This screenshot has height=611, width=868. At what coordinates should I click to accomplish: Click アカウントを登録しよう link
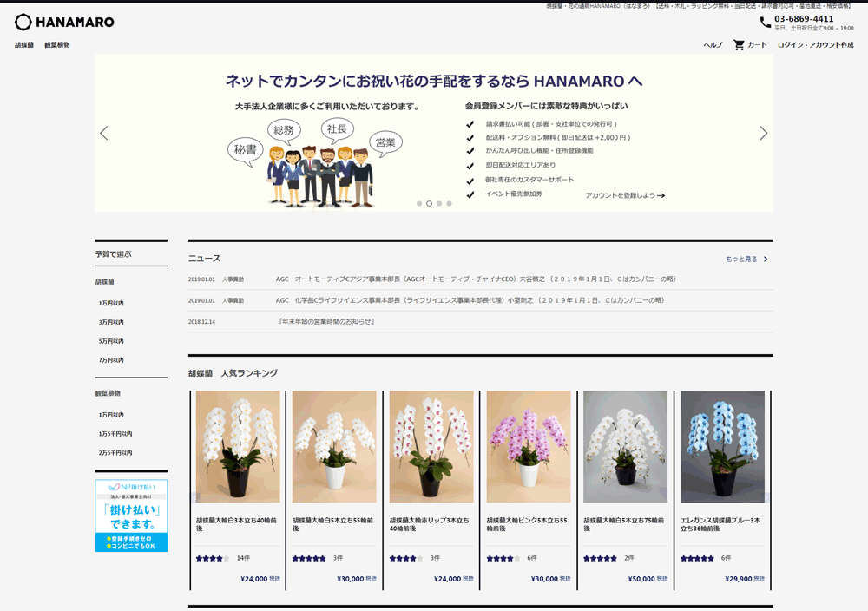[x=625, y=195]
